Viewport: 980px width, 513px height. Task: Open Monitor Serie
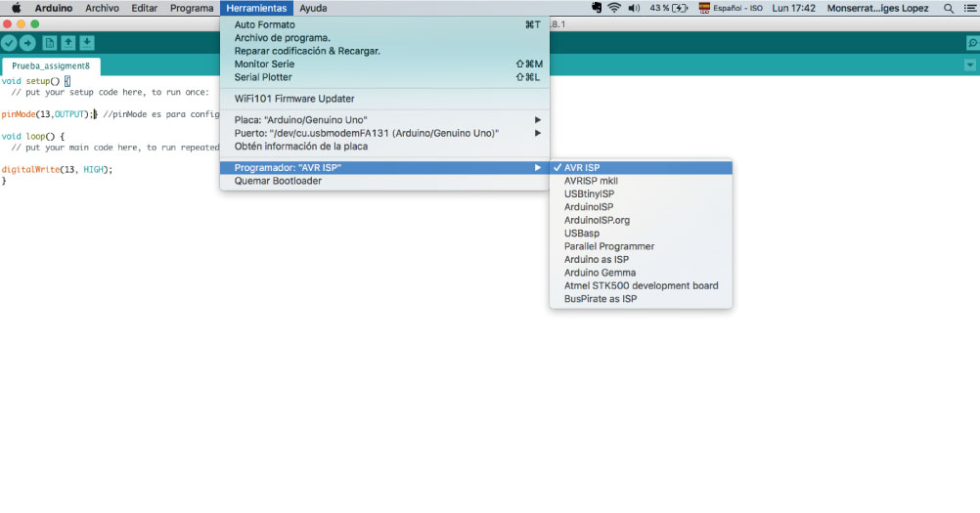pyautogui.click(x=384, y=64)
